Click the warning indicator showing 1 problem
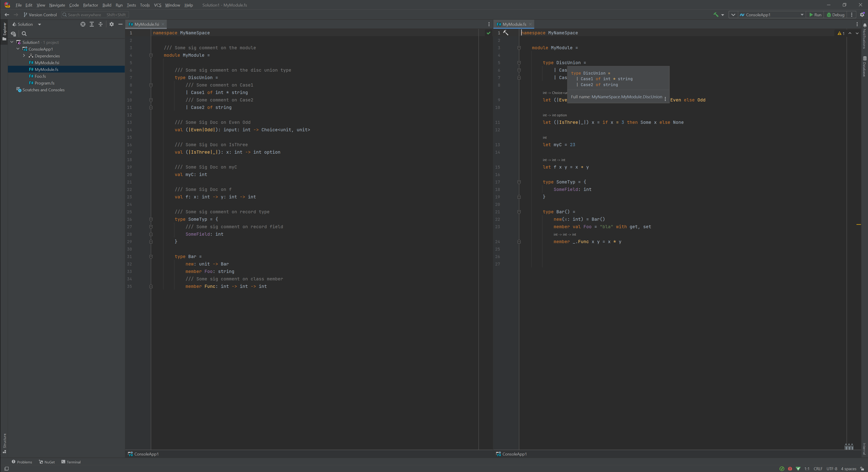Screen dimensions: 868x472 [841, 33]
